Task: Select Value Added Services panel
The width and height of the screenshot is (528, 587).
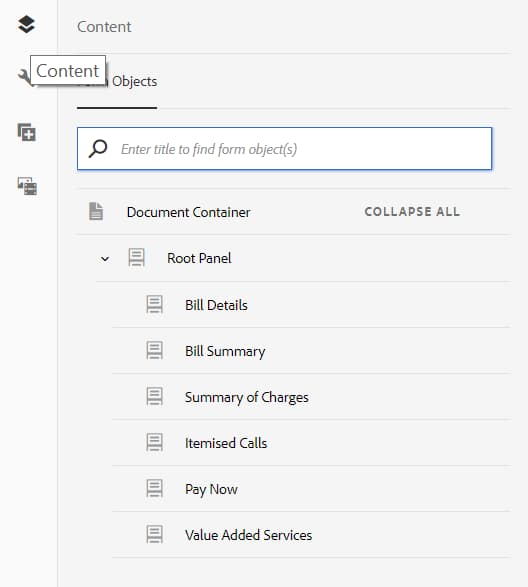Action: pos(312,535)
